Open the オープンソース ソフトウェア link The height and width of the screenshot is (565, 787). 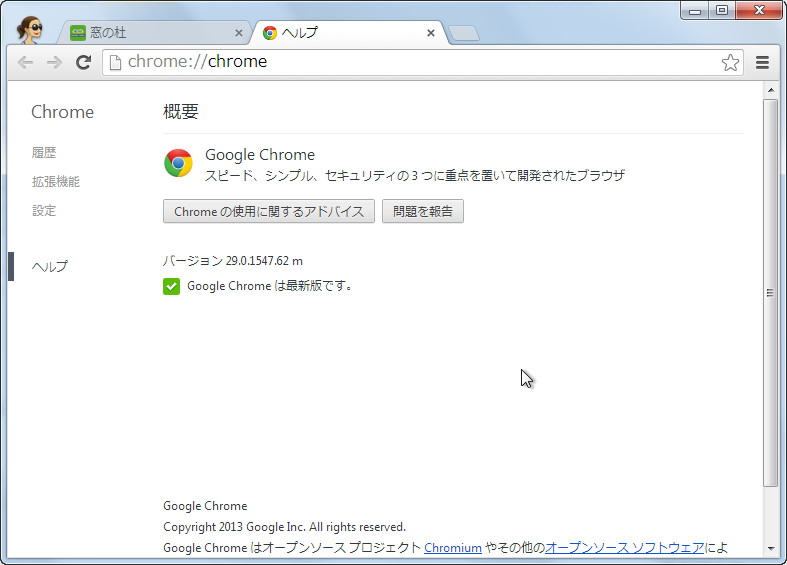625,548
